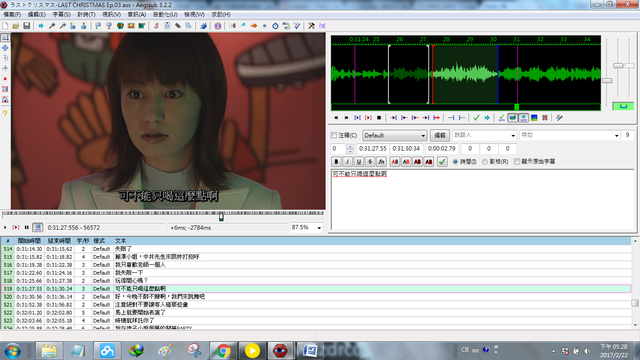Toggle the 顯示原始字幕 checkbox
Viewport: 640px width, 360px height.
tap(517, 162)
